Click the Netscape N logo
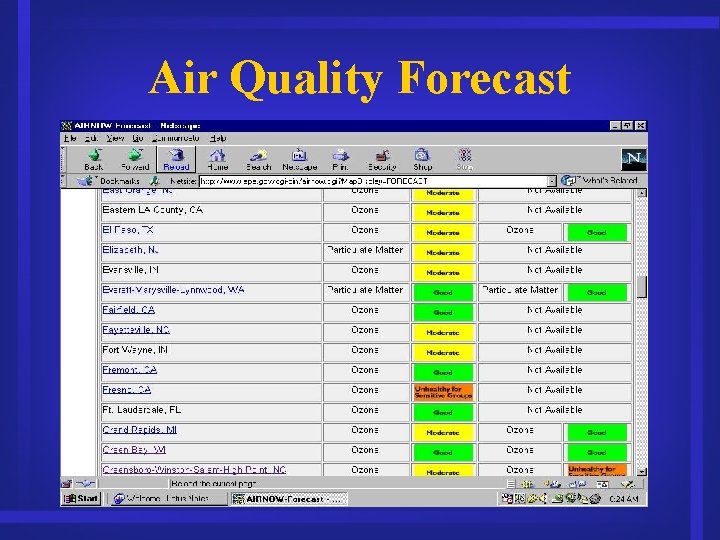The height and width of the screenshot is (540, 720). coord(634,159)
